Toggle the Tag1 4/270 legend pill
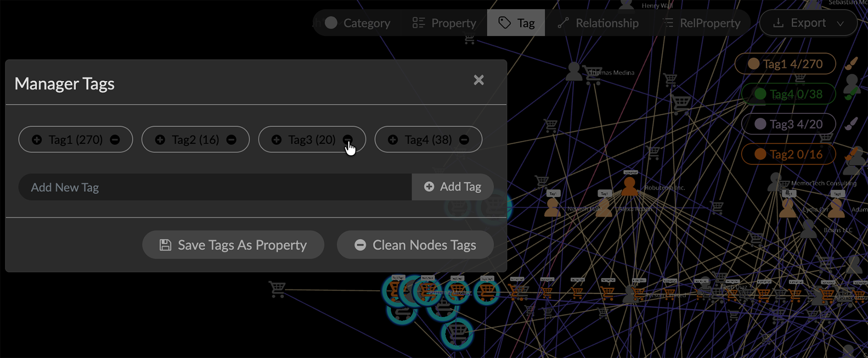The height and width of the screenshot is (358, 868). [785, 64]
